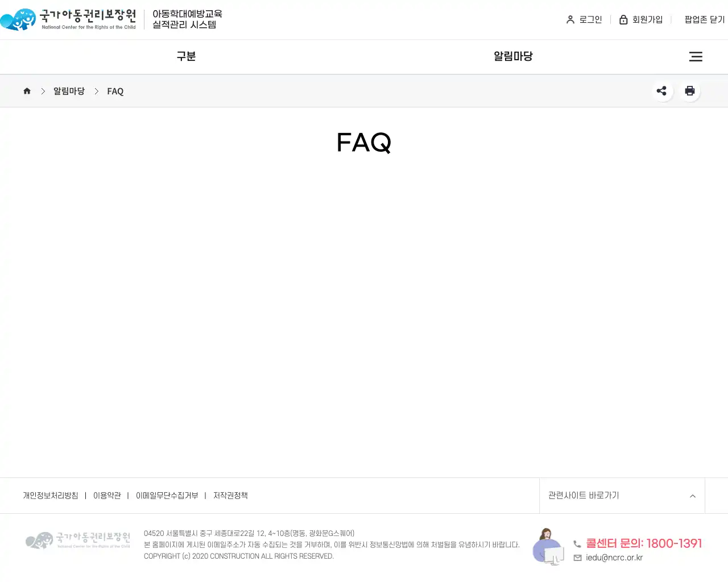Click the COPYRIGHT (c) 2020 text
Image resolution: width=728 pixels, height=582 pixels.
(x=239, y=556)
